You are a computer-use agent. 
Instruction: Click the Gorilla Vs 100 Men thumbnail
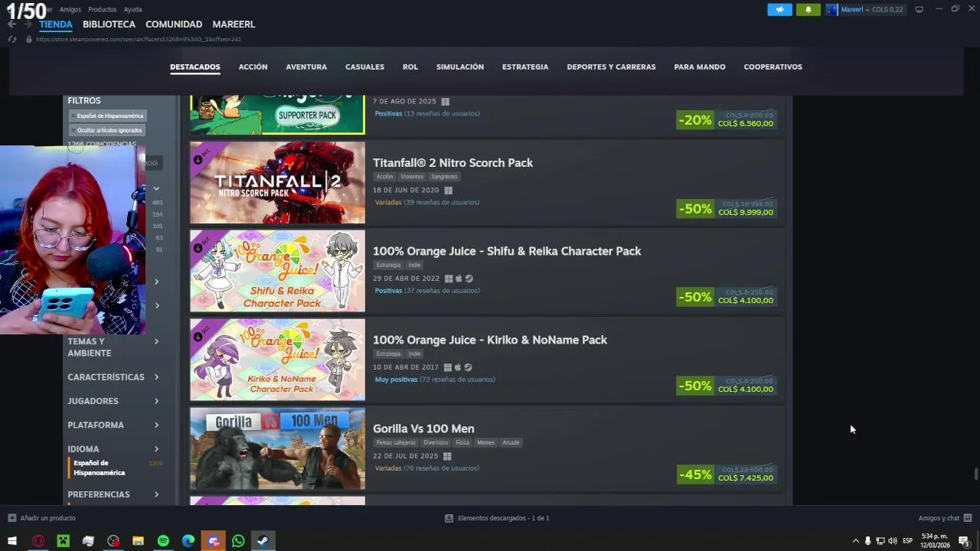pyautogui.click(x=277, y=448)
